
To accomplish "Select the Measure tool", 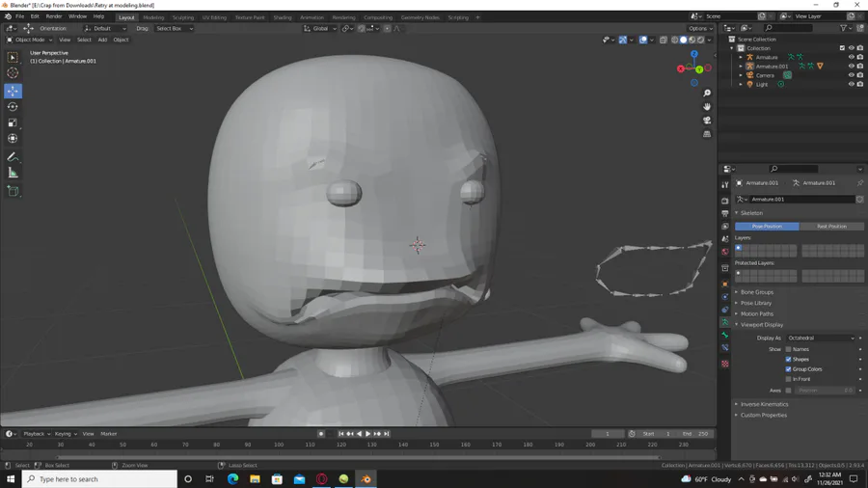I will click(13, 174).
